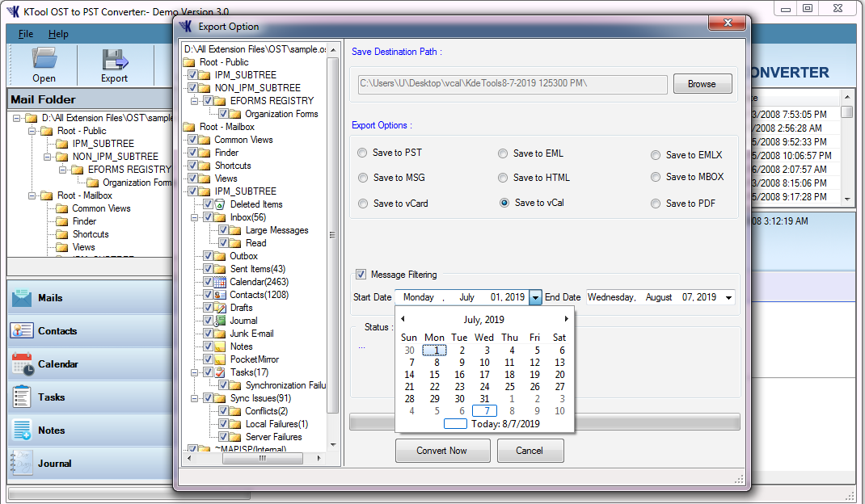This screenshot has width=865, height=504.
Task: Select July 31 in the calendar popup
Action: 484,399
